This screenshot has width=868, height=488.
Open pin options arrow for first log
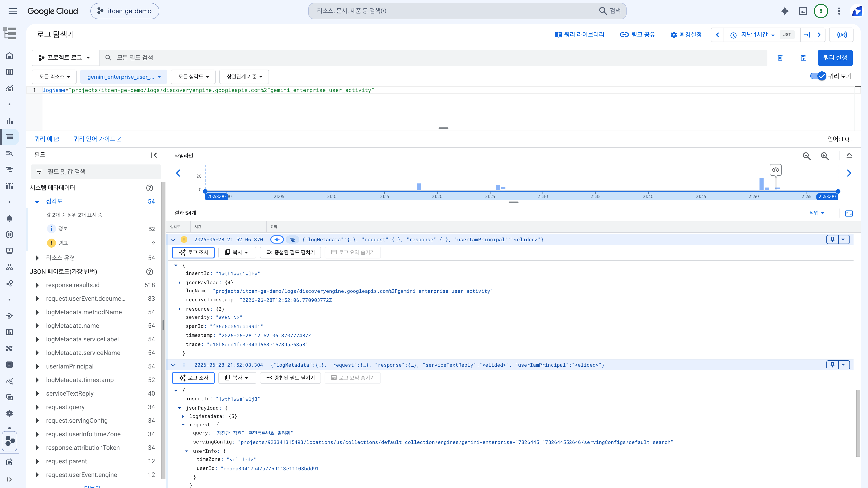(843, 239)
